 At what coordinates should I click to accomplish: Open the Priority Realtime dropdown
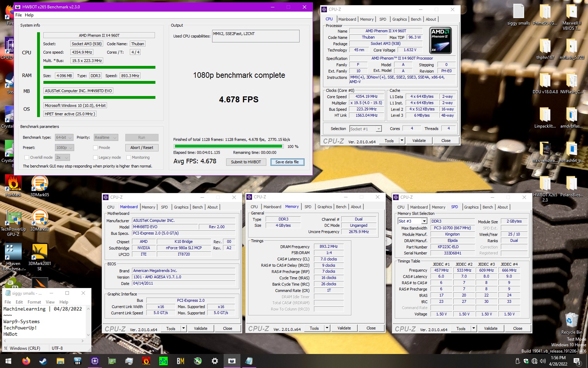pyautogui.click(x=105, y=137)
